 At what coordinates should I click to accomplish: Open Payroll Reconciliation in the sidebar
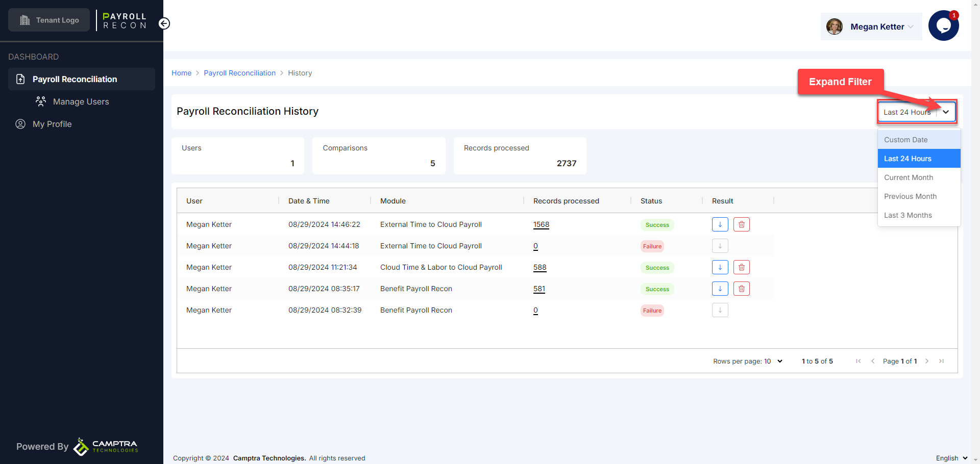[x=82, y=79]
